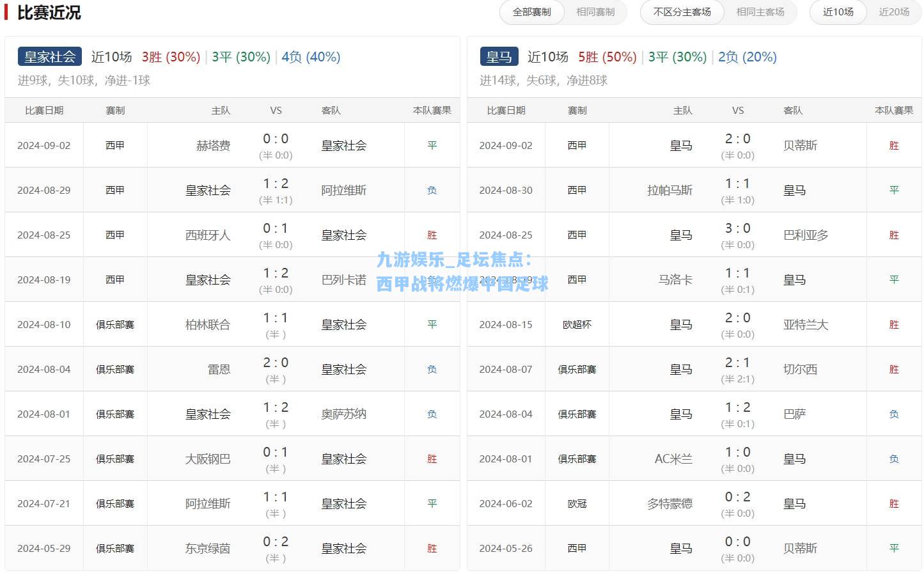Screen dimensions: 924x573
Task: Open 柏林联合 team link
Action: click(207, 325)
